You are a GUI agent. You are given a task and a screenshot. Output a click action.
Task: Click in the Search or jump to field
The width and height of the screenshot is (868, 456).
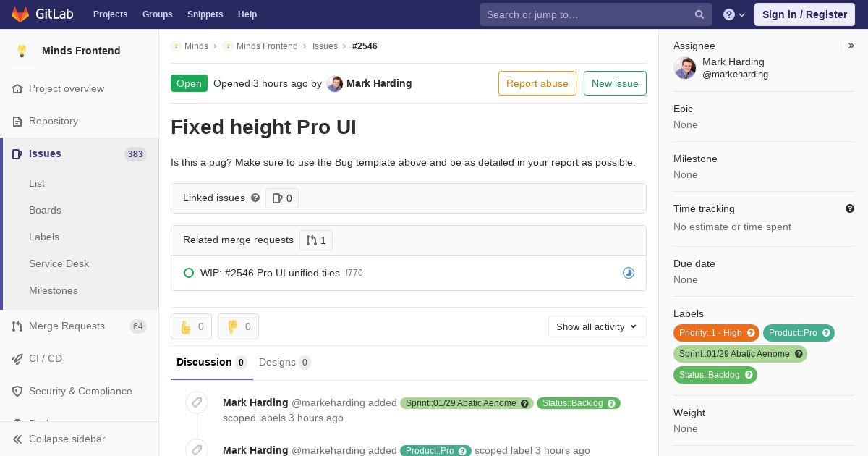589,14
